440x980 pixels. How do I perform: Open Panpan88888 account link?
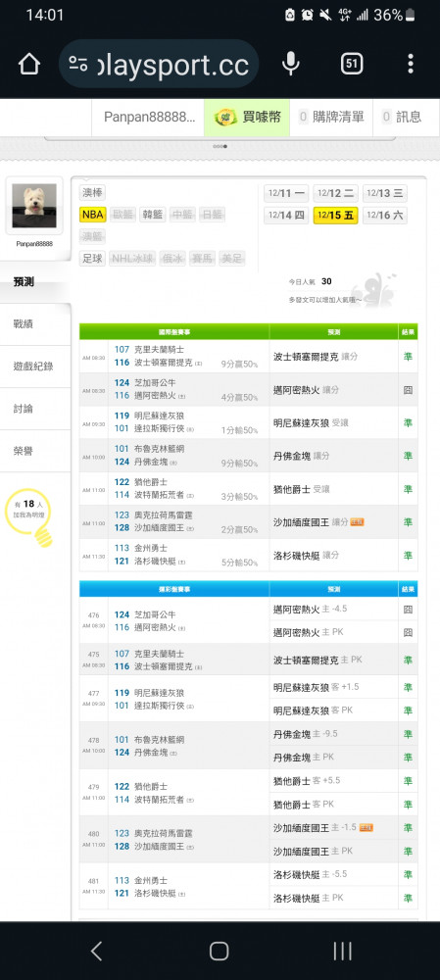tap(149, 117)
